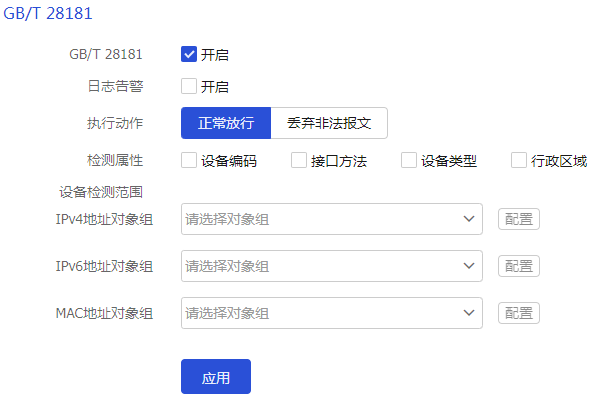Screen dimensions: 592x406
Task: Click the IPv6 dropdown chevron arrow
Action: (469, 266)
